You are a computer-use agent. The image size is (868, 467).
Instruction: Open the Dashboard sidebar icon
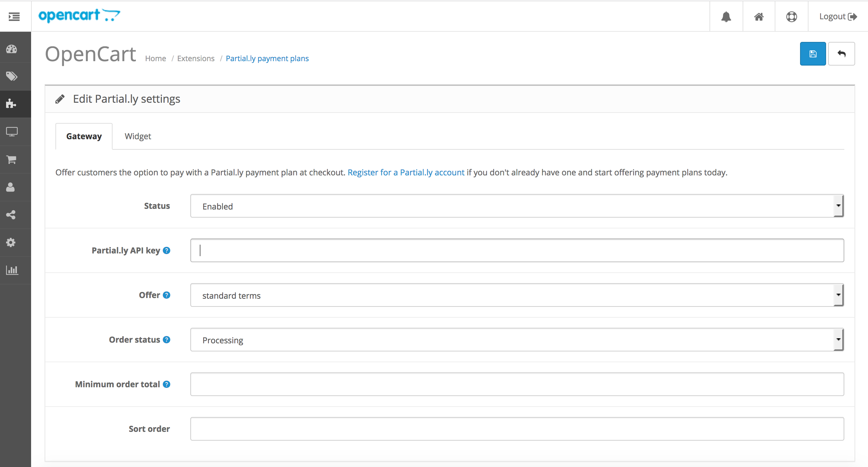click(11, 49)
